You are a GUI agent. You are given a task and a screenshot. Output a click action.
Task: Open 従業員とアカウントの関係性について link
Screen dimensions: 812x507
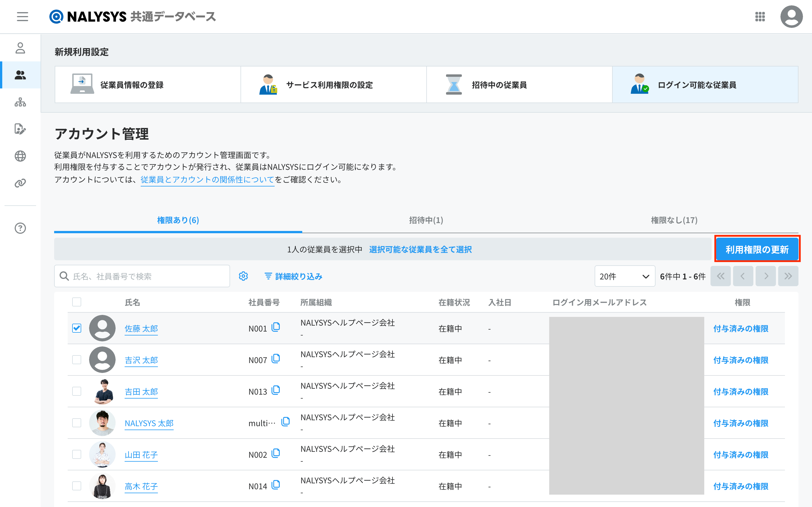click(x=207, y=180)
